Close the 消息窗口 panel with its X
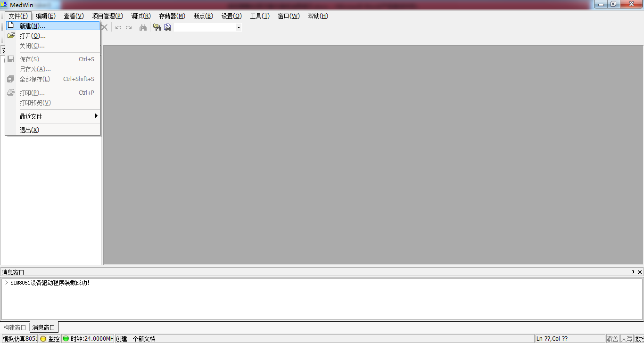 (640, 272)
